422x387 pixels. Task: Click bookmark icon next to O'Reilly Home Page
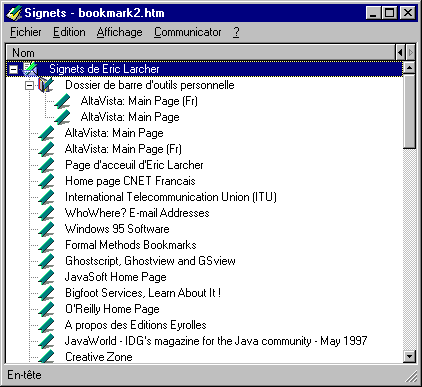tap(46, 309)
